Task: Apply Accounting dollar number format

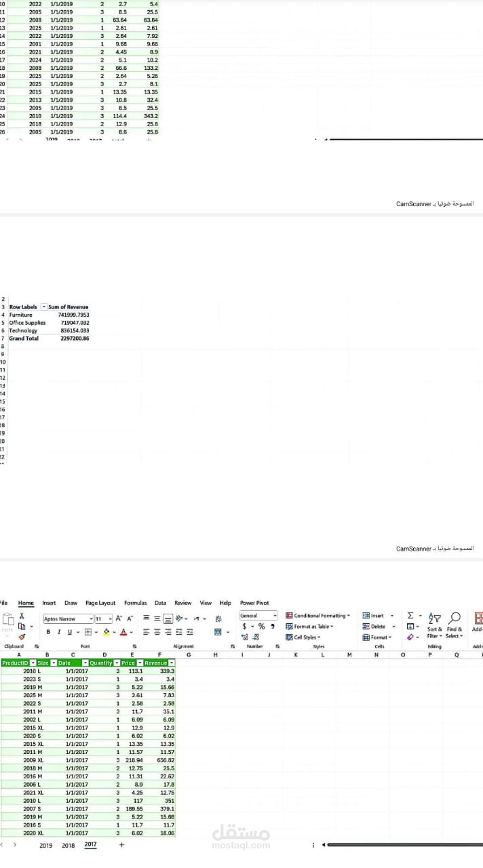Action: [x=244, y=627]
